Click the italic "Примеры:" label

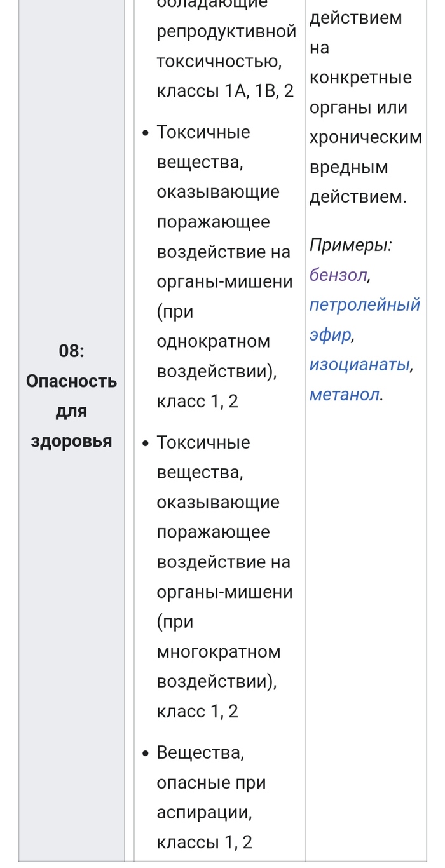[350, 245]
